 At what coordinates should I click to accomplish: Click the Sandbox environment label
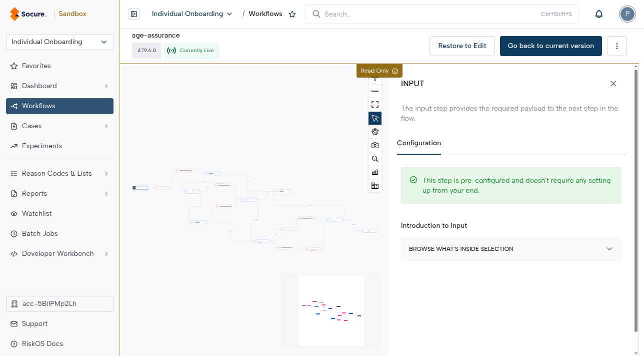click(x=72, y=14)
